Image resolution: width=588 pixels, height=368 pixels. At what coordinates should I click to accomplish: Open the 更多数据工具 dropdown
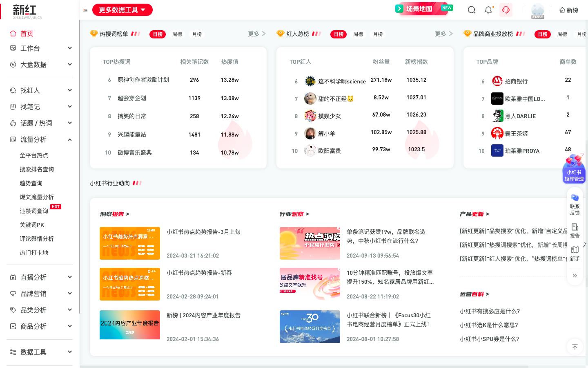[122, 10]
